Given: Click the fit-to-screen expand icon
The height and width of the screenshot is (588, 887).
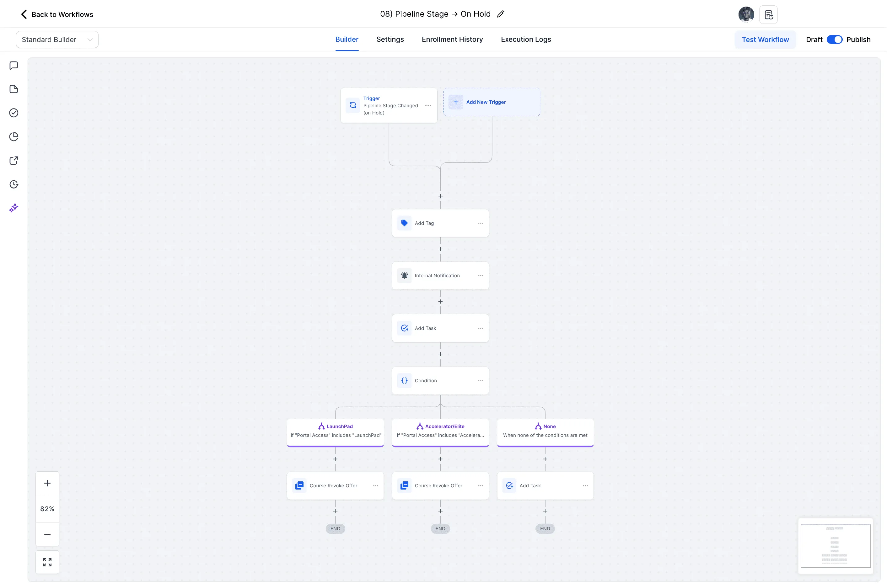Looking at the screenshot, I should click(x=47, y=562).
